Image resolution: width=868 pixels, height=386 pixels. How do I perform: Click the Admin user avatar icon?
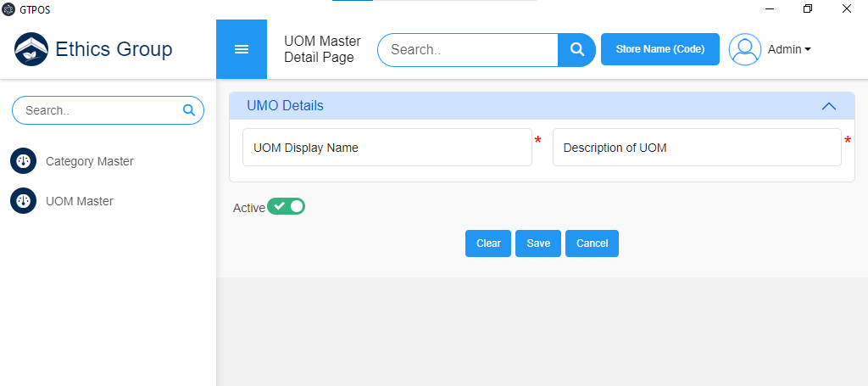click(x=745, y=49)
